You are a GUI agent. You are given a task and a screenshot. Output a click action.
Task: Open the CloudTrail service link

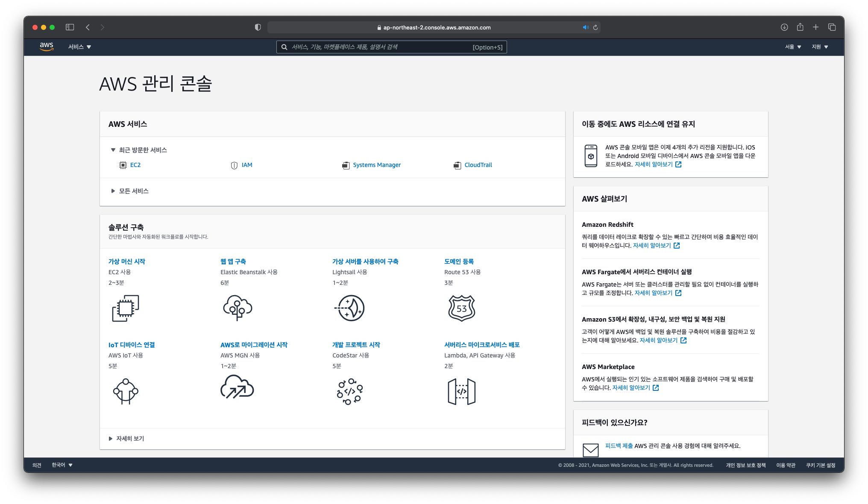click(478, 165)
